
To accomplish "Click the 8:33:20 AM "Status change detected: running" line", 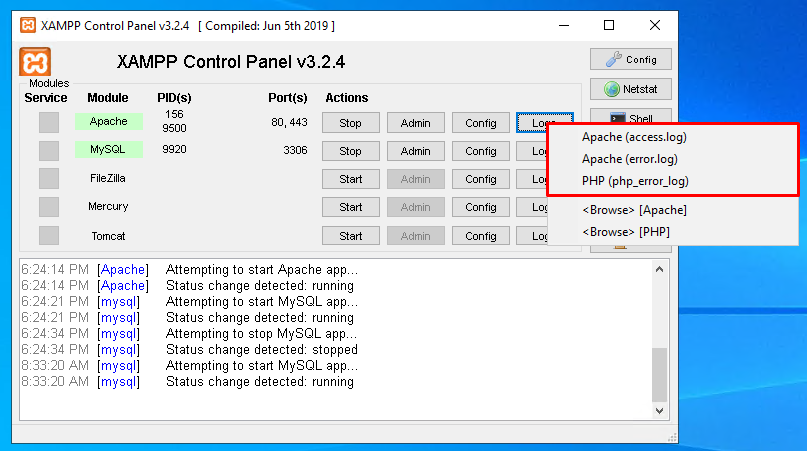I will click(259, 381).
